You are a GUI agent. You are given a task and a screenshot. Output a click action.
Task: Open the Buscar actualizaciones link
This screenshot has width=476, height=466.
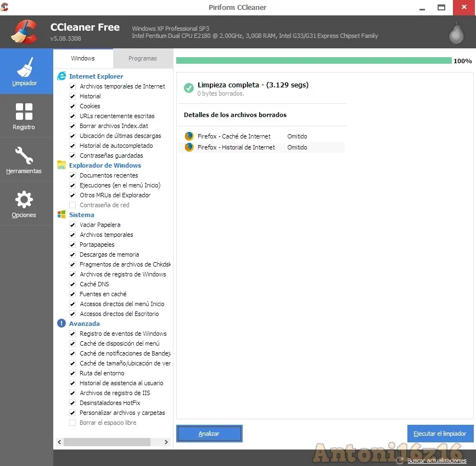pyautogui.click(x=437, y=460)
